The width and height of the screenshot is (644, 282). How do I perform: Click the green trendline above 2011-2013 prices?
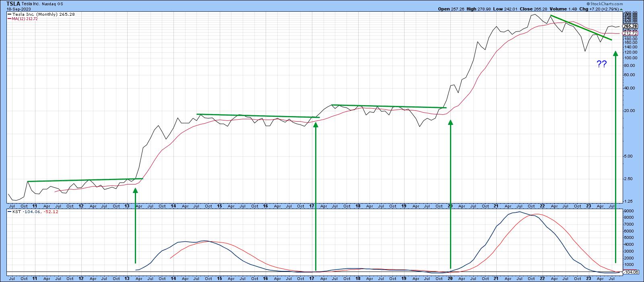(85, 180)
